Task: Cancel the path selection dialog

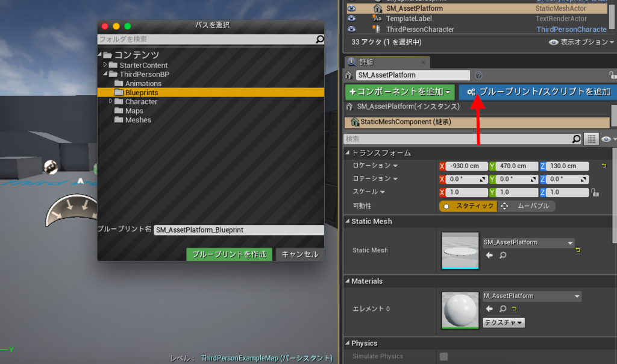Action: pyautogui.click(x=300, y=254)
